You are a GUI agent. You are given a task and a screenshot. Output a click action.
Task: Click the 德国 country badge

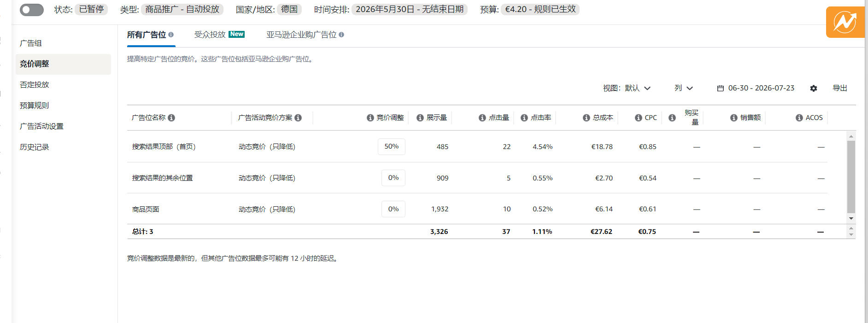pos(289,9)
